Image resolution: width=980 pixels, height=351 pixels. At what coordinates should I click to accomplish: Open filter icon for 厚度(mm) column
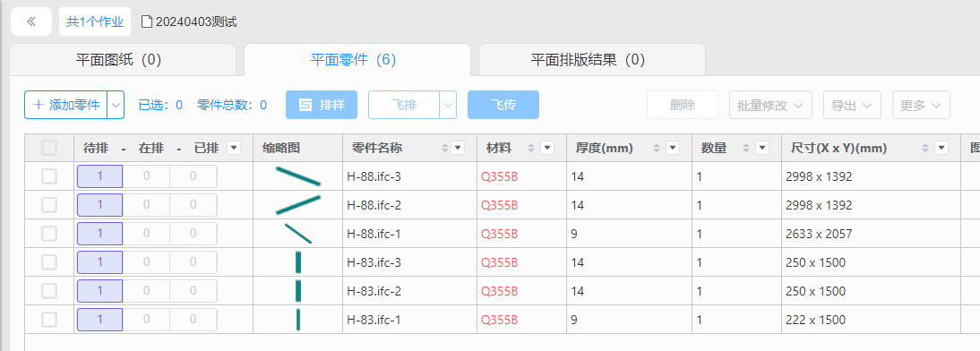[x=673, y=148]
